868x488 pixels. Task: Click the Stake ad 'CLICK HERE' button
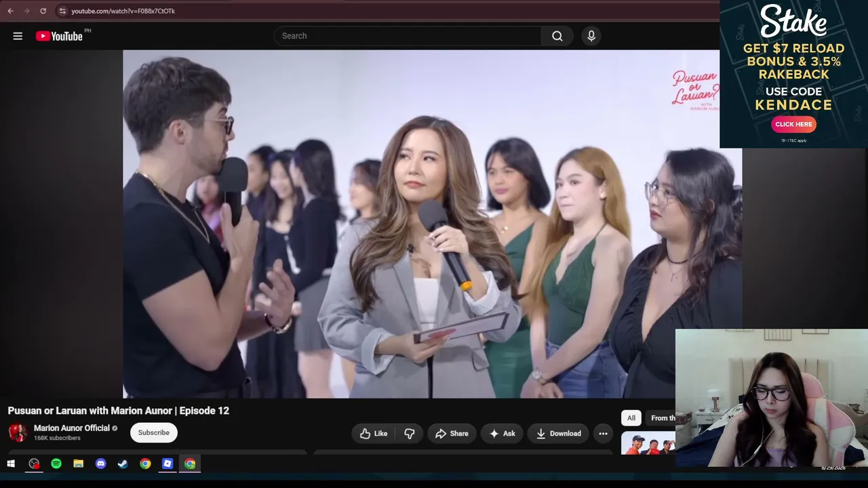click(793, 124)
